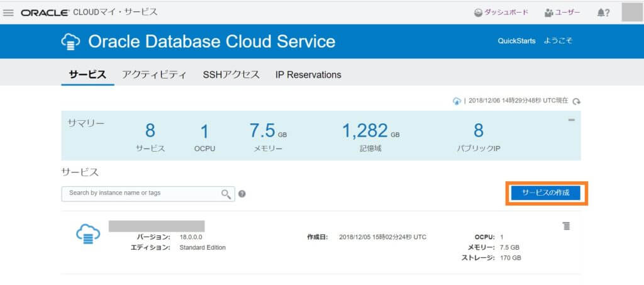Image resolution: width=644 pixels, height=285 pixels.
Task: Collapse the サマリー summary panel
Action: tap(571, 120)
